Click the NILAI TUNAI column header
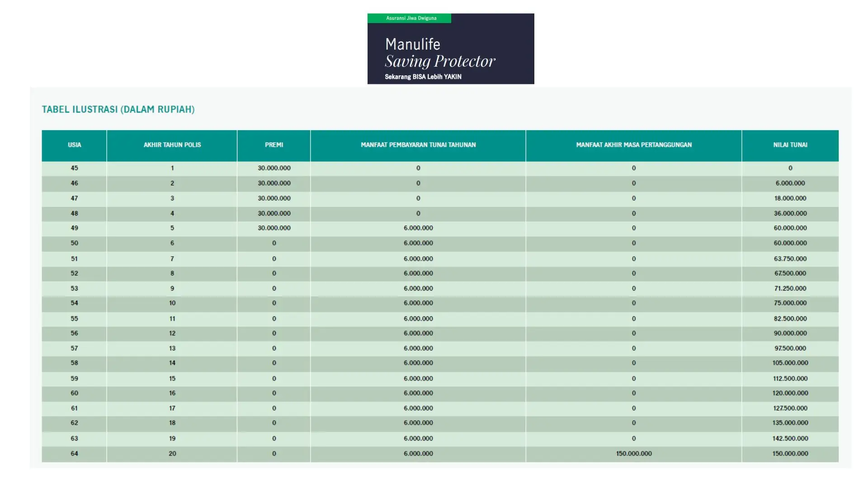This screenshot has height=488, width=868. (x=790, y=145)
